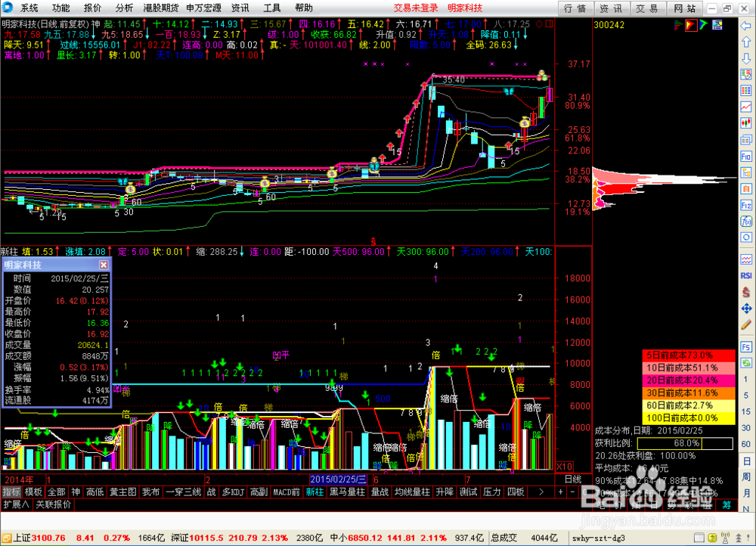Click the small panel icon right of chip icons

point(717,25)
